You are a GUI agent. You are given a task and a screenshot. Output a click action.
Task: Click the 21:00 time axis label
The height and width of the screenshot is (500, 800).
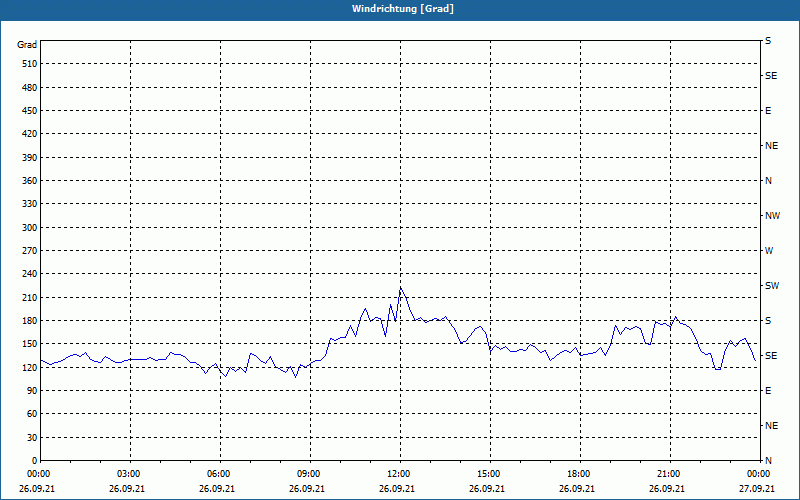click(670, 474)
